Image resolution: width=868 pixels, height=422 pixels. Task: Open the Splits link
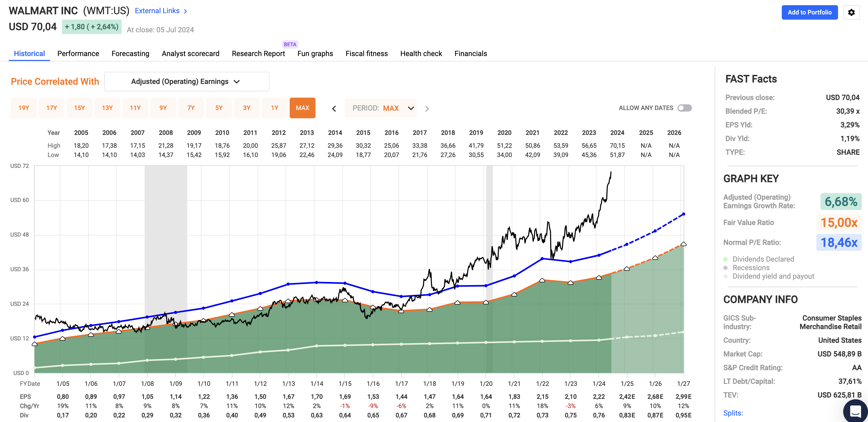pyautogui.click(x=733, y=413)
